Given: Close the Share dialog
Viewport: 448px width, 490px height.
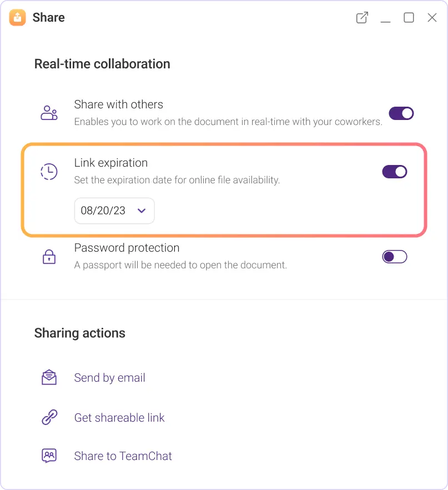Looking at the screenshot, I should pyautogui.click(x=432, y=18).
